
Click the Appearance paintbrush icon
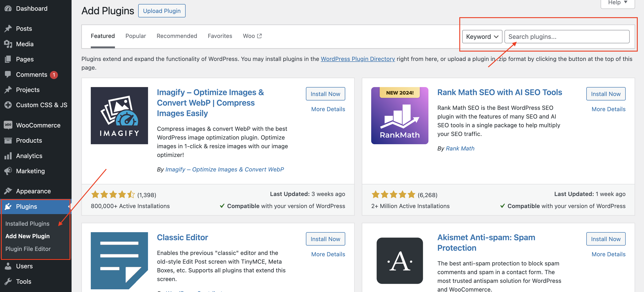pos(8,191)
